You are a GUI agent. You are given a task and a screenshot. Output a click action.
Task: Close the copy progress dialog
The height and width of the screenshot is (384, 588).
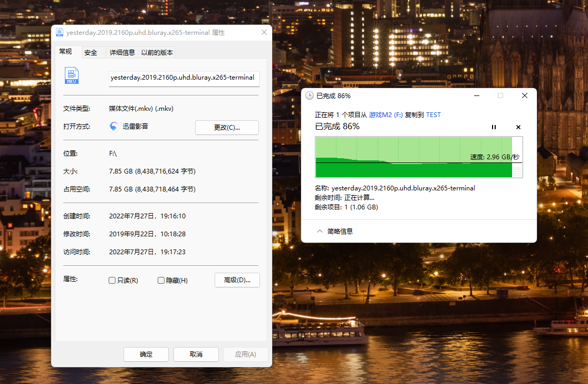525,95
